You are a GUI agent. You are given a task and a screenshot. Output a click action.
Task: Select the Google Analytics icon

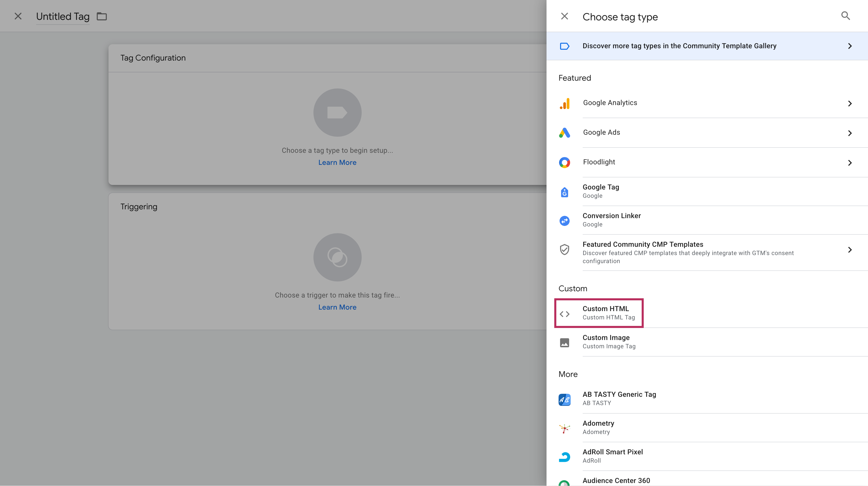[564, 104]
